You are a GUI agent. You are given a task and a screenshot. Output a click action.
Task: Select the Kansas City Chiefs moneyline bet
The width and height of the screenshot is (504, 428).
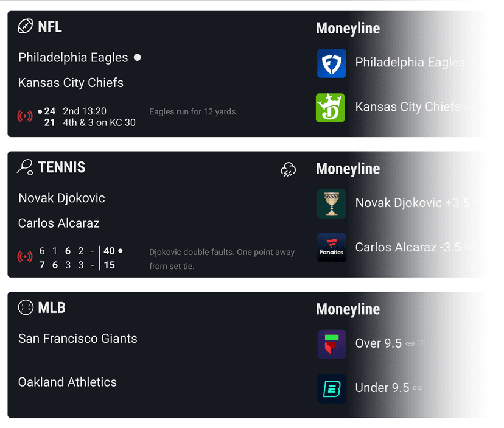(x=408, y=107)
